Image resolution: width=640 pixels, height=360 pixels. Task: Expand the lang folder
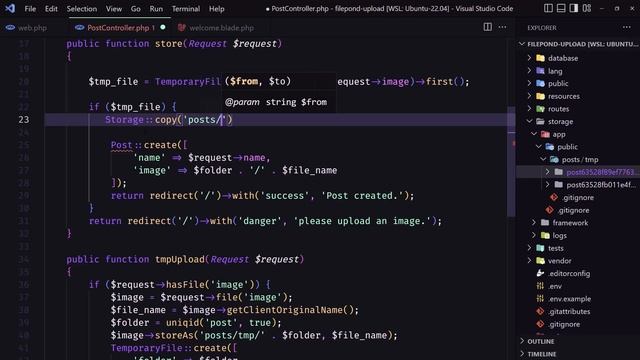pyautogui.click(x=529, y=71)
